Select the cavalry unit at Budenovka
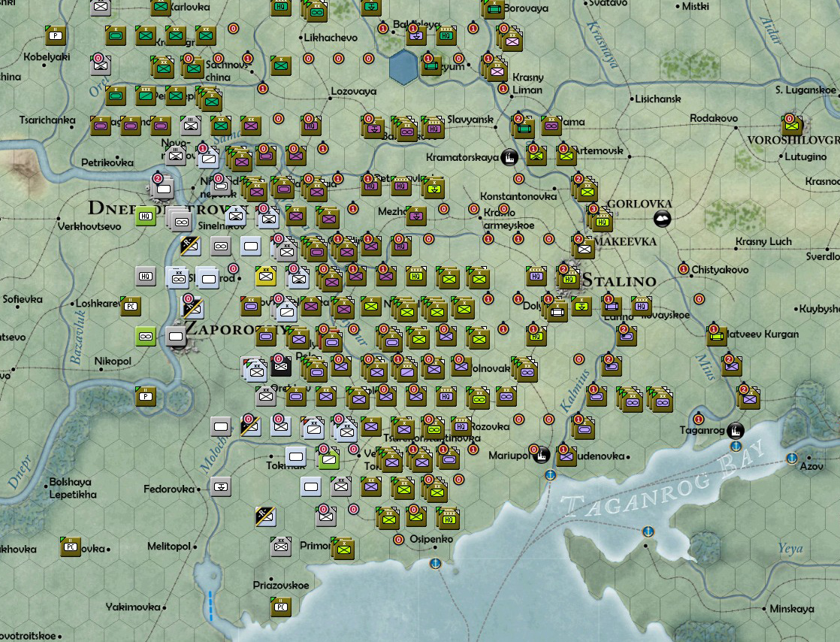 567,456
